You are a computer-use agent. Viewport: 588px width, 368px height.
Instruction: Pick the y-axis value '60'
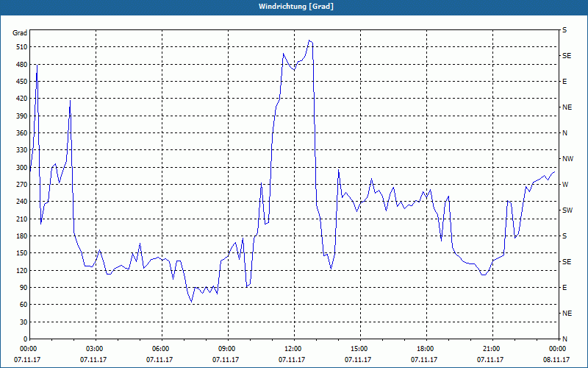pyautogui.click(x=24, y=305)
